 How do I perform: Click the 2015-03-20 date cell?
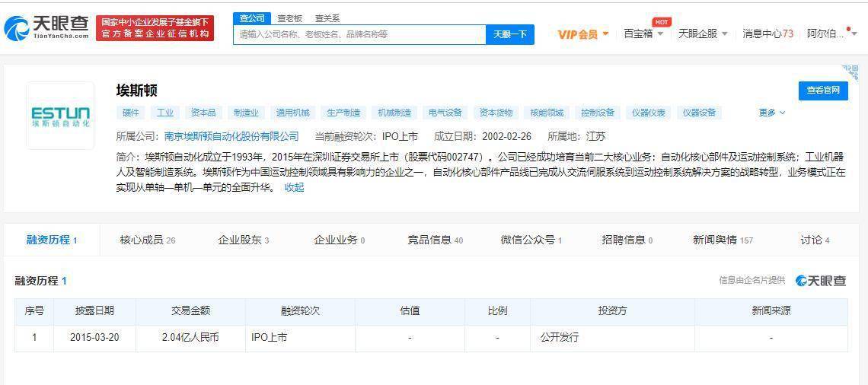(94, 337)
